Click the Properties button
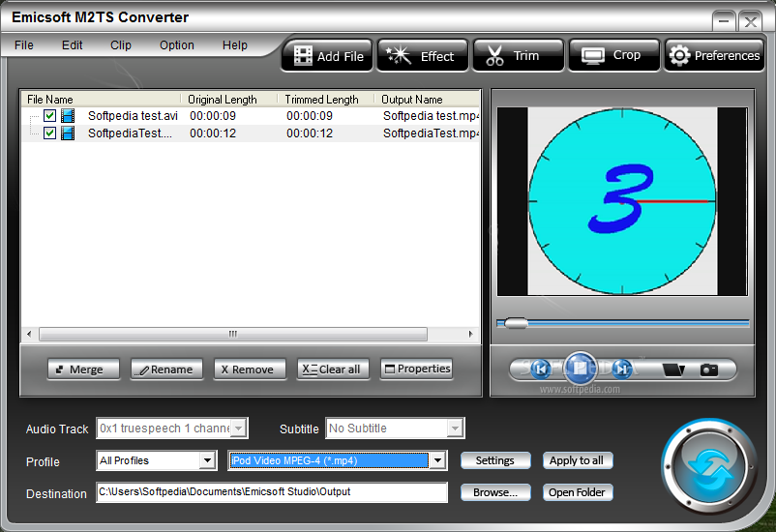Screen dimensions: 776x532 (x=417, y=369)
